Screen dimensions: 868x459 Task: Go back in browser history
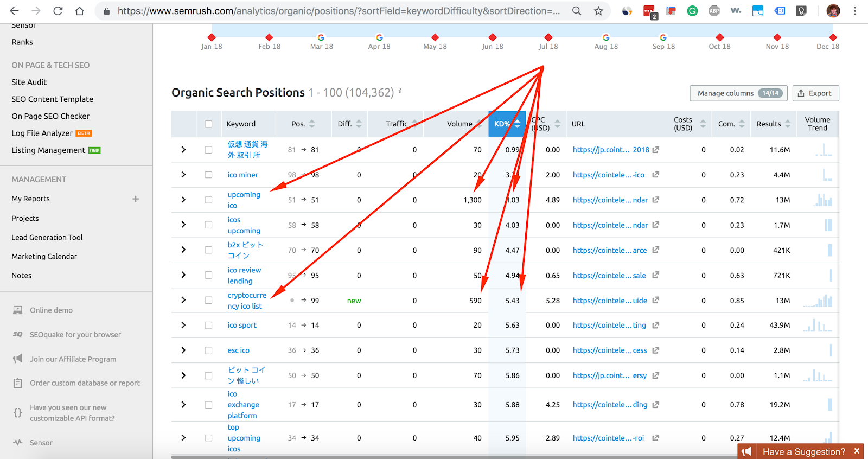coord(15,11)
